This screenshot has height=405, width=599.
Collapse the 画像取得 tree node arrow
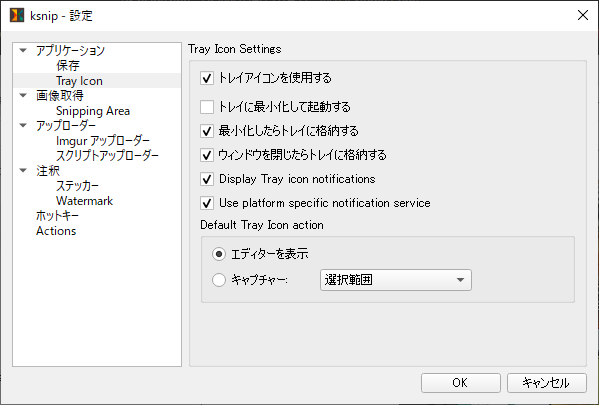point(23,95)
